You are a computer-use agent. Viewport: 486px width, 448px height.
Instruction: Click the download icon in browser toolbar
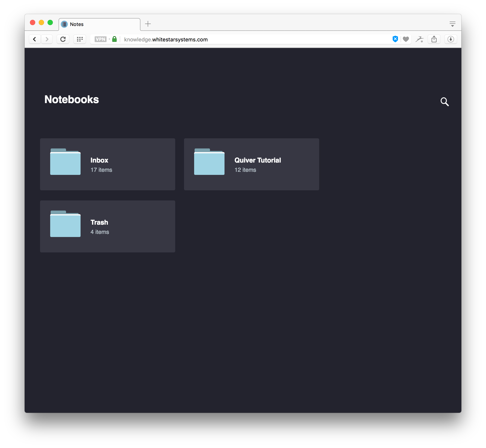coord(450,39)
